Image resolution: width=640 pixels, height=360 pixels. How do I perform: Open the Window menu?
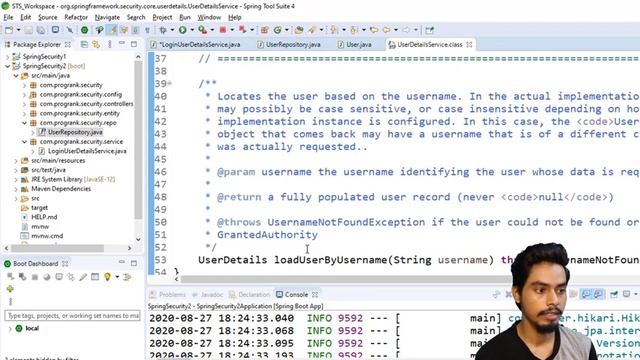click(209, 17)
